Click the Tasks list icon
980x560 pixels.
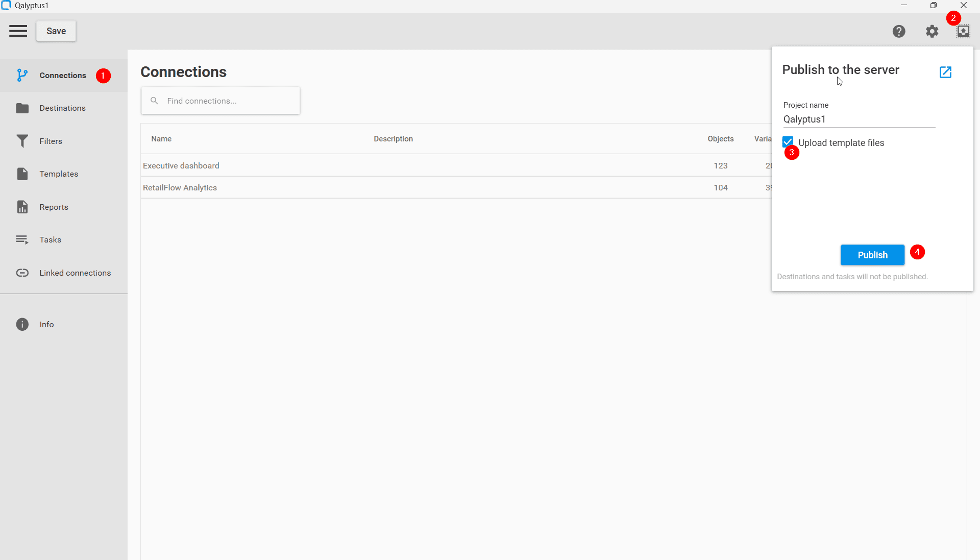pyautogui.click(x=22, y=240)
